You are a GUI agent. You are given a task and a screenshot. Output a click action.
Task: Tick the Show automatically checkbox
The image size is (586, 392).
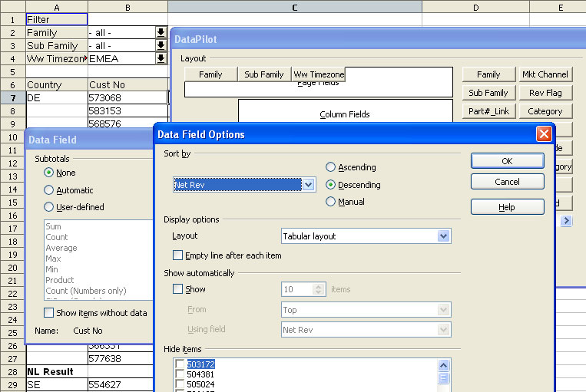[x=178, y=289]
